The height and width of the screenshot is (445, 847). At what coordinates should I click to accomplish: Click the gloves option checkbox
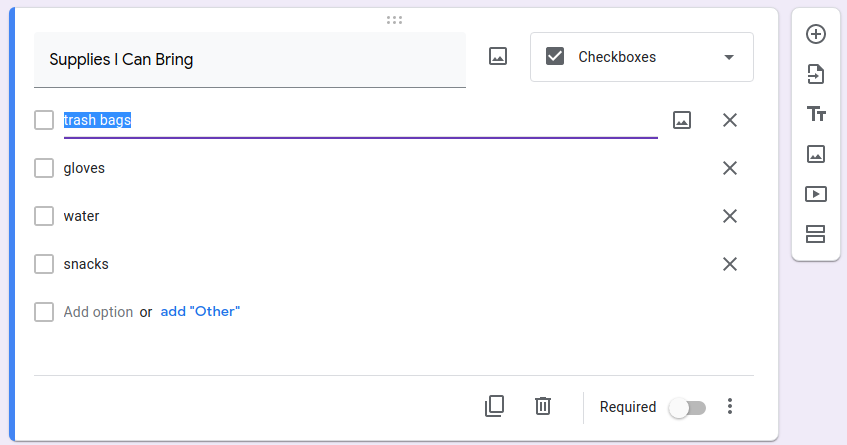point(44,168)
